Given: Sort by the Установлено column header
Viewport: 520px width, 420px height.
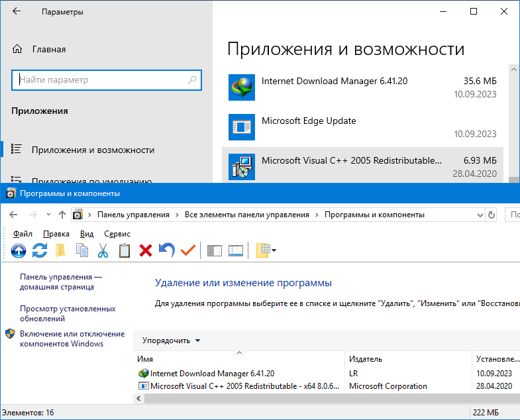Looking at the screenshot, I should tap(496, 359).
